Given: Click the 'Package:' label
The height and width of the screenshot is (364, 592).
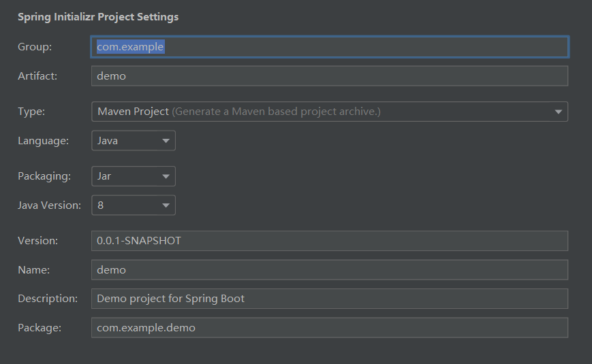Looking at the screenshot, I should [x=40, y=328].
